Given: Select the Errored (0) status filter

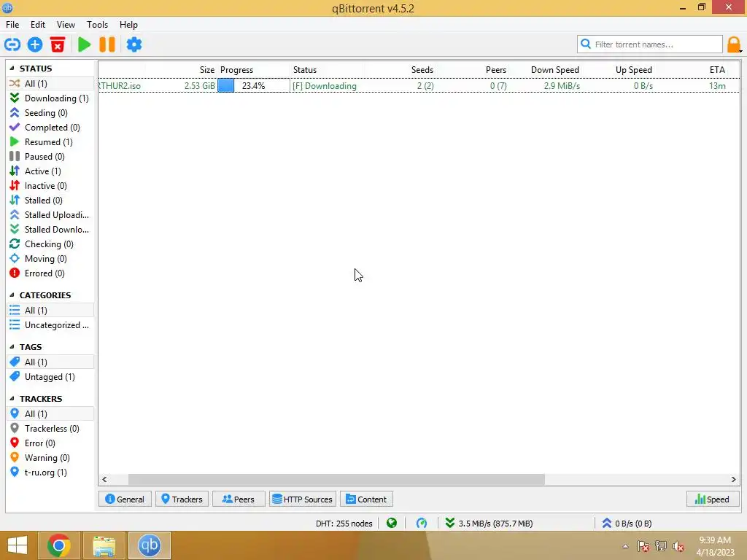Looking at the screenshot, I should 50,273.
